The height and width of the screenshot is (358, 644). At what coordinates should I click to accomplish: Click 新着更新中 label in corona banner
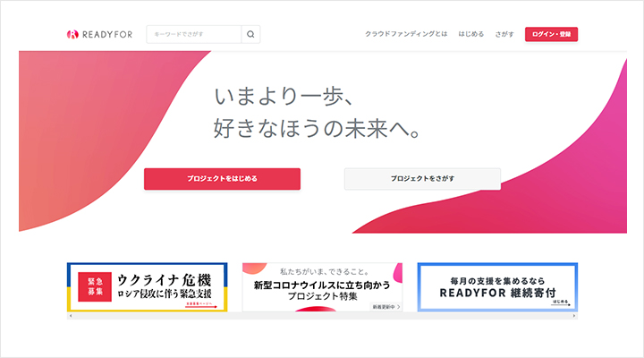[386, 307]
